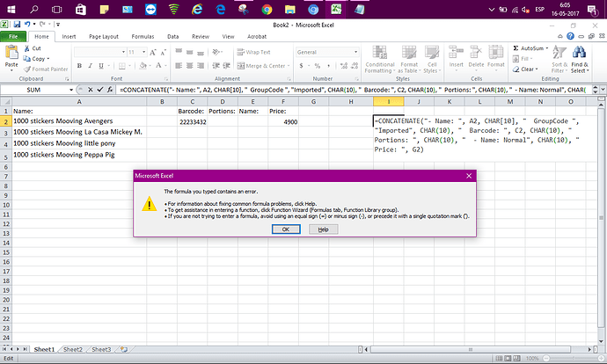This screenshot has width=607, height=364.
Task: Click the zoom slider on status bar
Action: (573, 359)
